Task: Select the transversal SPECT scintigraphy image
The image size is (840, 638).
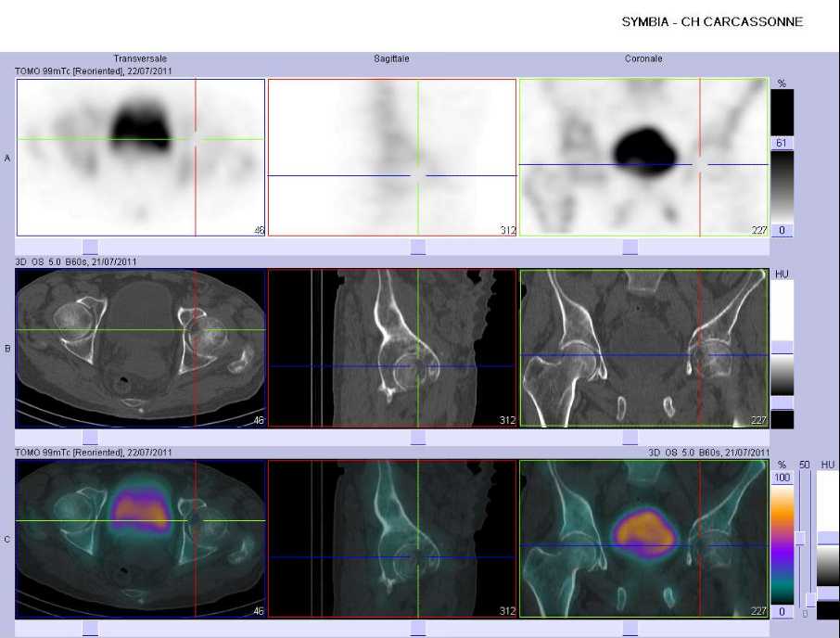Action: 141,158
